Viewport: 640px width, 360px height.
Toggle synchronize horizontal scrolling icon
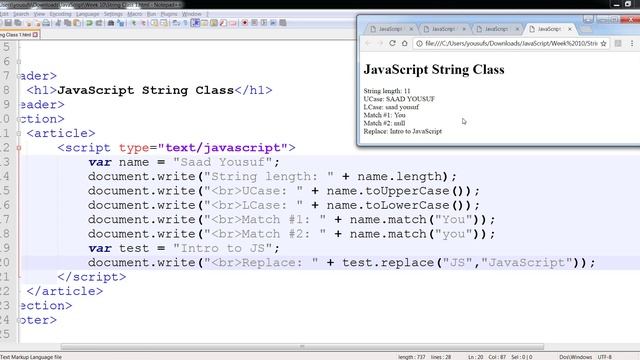click(164, 23)
